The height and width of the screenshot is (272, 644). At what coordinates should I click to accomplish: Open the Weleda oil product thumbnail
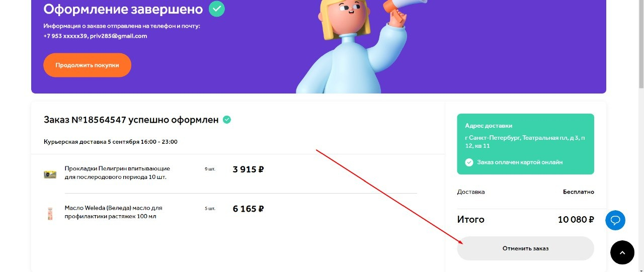(50, 213)
